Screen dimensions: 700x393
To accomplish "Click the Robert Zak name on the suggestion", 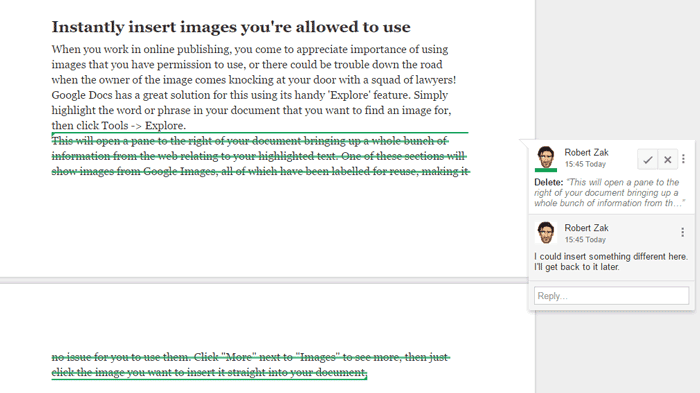I will 586,152.
